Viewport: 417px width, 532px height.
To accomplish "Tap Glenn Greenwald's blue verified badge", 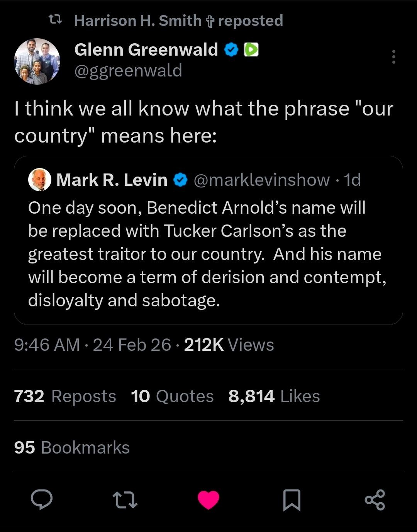I will click(231, 50).
